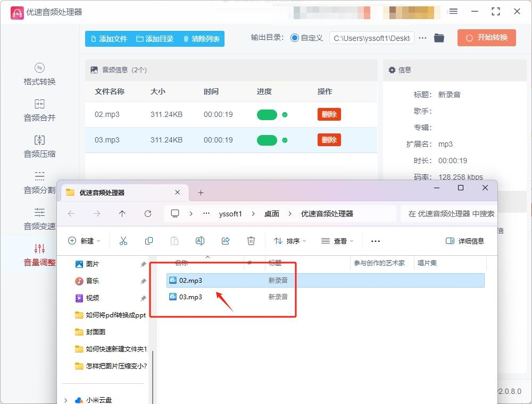Click 桌面 in the breadcrumb
532x404 pixels.
click(x=272, y=214)
